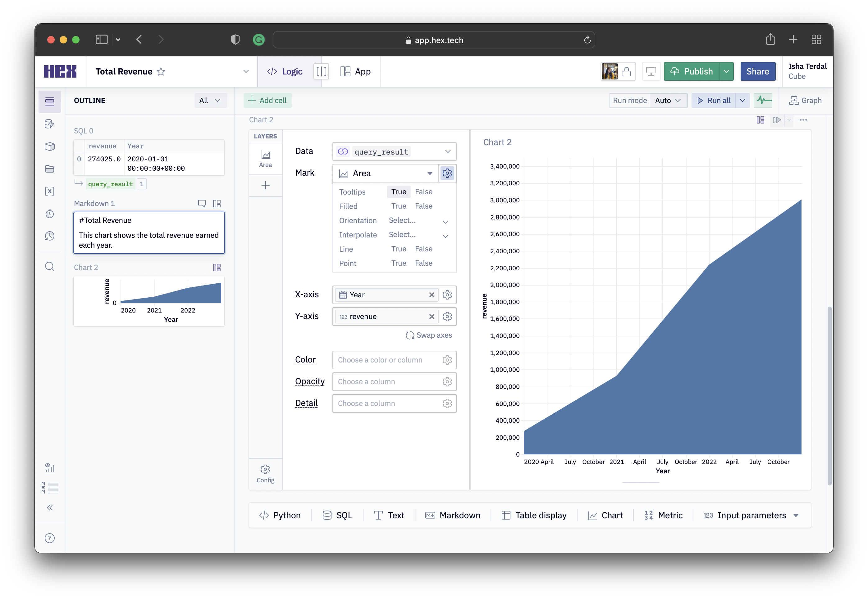Image resolution: width=868 pixels, height=599 pixels.
Task: Open the Data query_result dropdown
Action: pyautogui.click(x=394, y=152)
